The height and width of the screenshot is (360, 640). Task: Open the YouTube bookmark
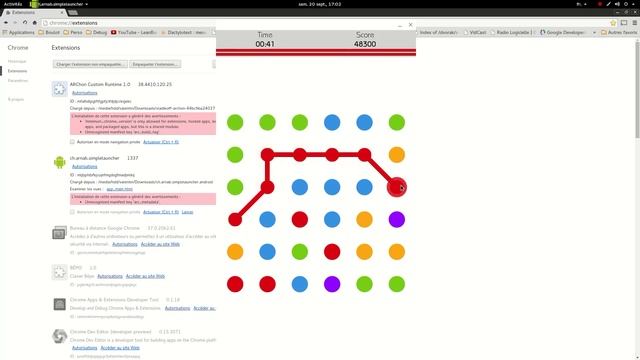click(x=134, y=32)
